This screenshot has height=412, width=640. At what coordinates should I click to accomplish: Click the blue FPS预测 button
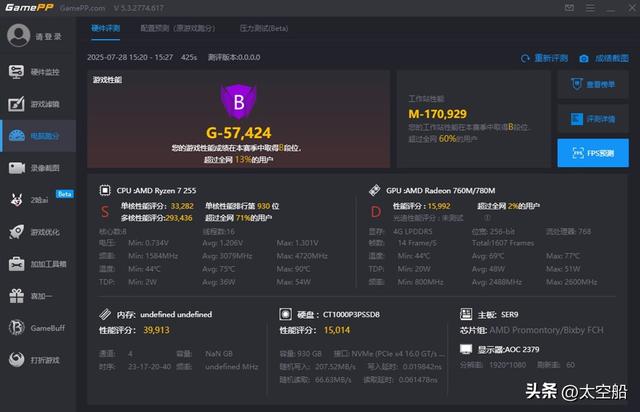click(593, 153)
